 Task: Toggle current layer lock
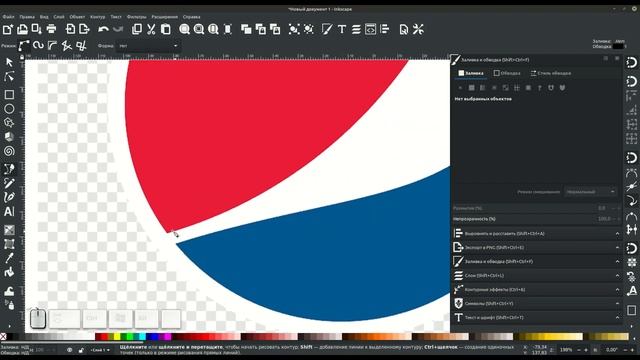coord(81,350)
